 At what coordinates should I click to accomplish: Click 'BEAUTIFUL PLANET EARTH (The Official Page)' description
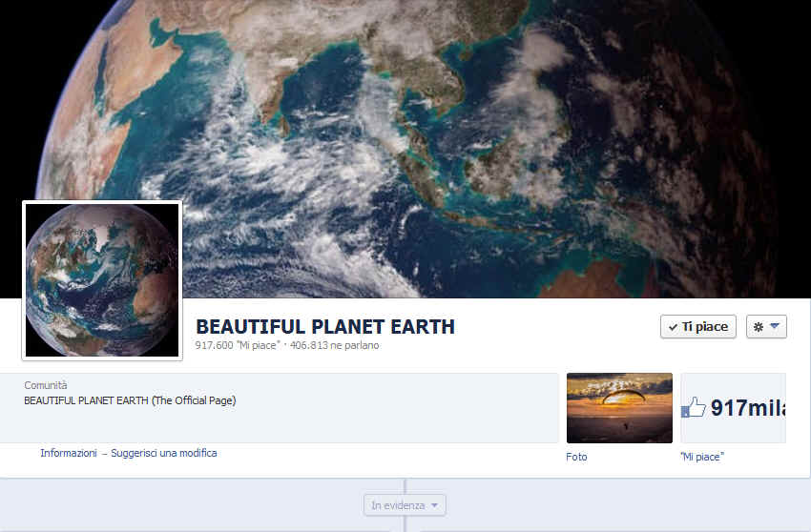130,400
